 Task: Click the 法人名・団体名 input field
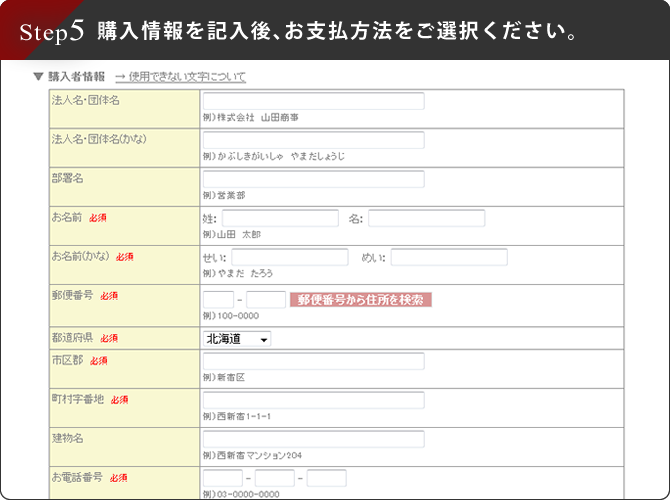[x=313, y=101]
